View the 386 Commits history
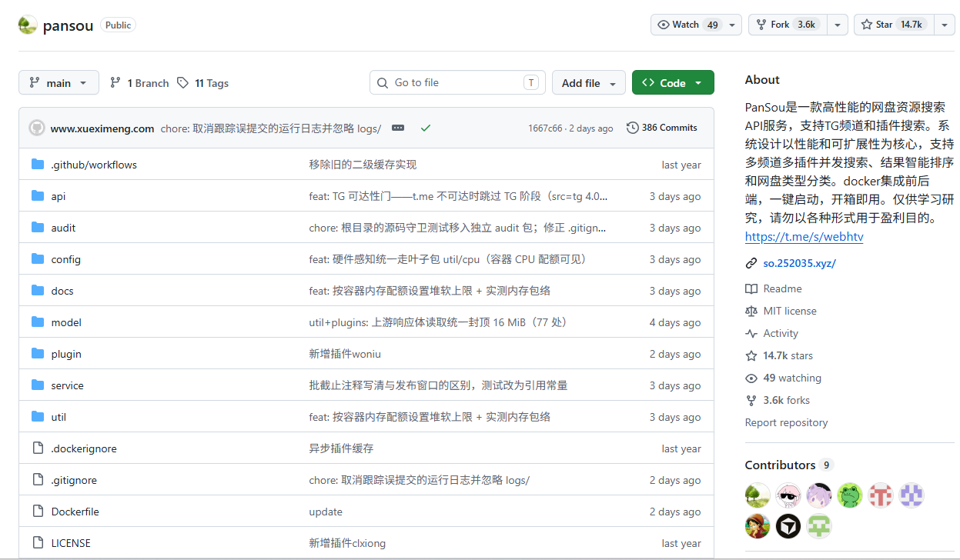Image resolution: width=960 pixels, height=560 pixels. coord(662,128)
